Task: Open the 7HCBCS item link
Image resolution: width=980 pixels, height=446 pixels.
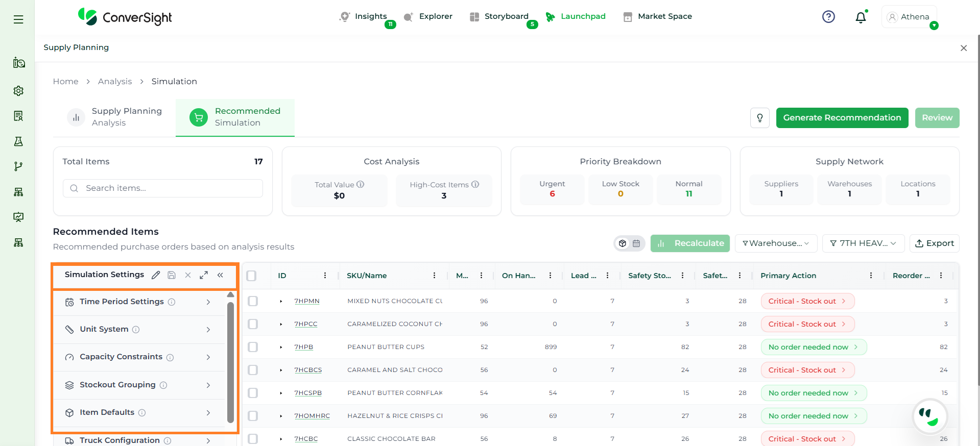Action: click(x=308, y=370)
